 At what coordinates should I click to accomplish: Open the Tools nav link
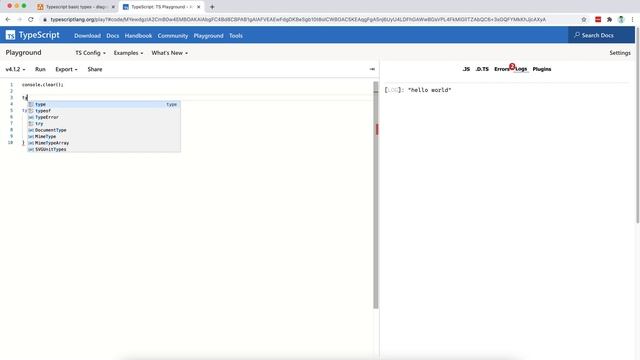click(236, 36)
